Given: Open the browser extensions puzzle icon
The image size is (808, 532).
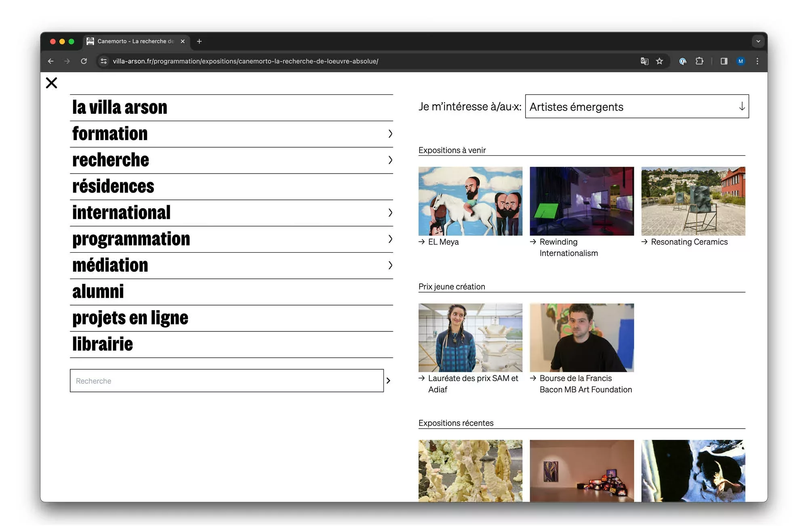Looking at the screenshot, I should point(699,61).
